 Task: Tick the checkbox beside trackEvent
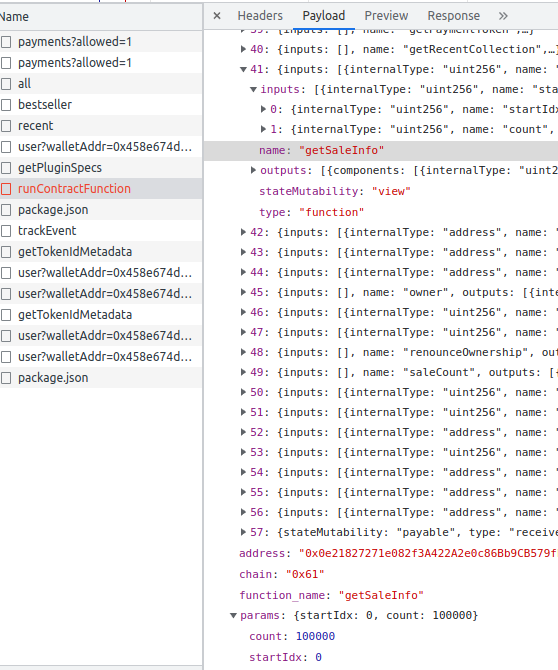click(x=6, y=231)
